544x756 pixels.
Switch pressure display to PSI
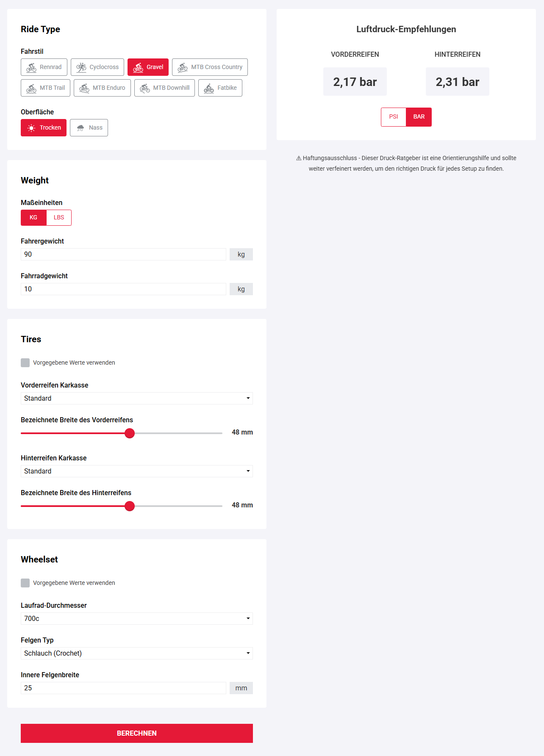pos(394,117)
